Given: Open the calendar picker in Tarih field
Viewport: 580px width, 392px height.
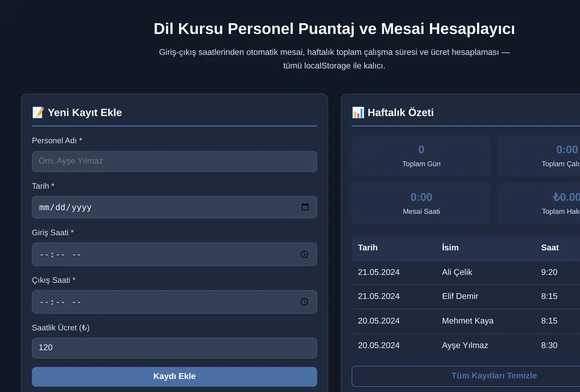Looking at the screenshot, I should (305, 207).
